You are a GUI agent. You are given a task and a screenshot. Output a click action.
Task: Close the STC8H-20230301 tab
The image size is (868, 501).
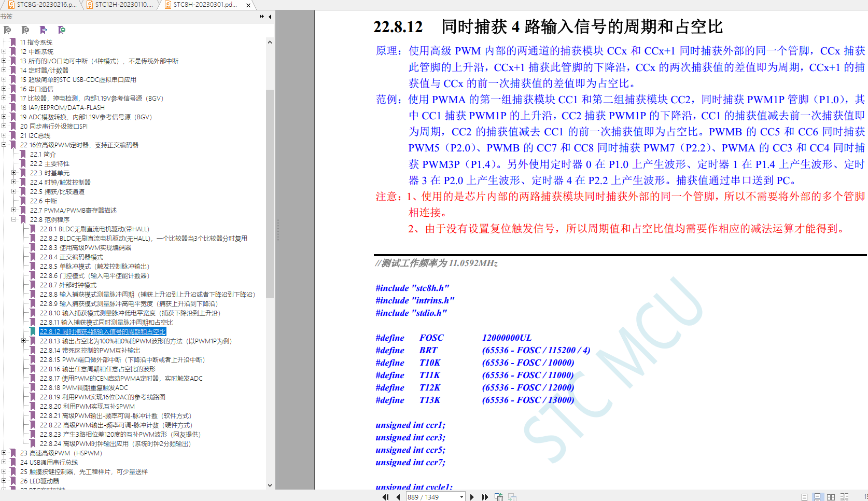point(248,5)
